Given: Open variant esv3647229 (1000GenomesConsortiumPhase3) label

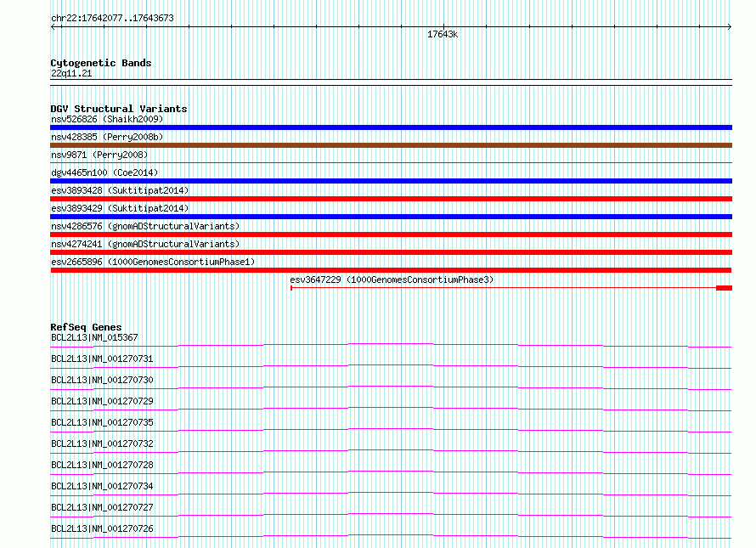Looking at the screenshot, I should (x=392, y=280).
